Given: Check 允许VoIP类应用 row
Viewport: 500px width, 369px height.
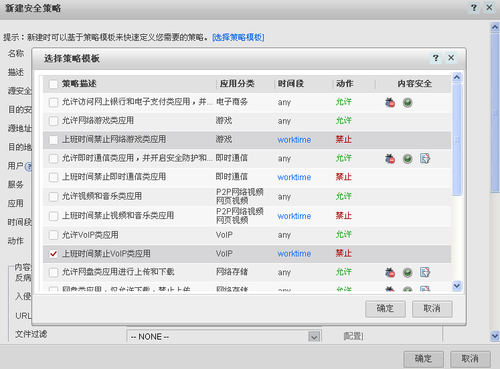Looking at the screenshot, I should [53, 235].
